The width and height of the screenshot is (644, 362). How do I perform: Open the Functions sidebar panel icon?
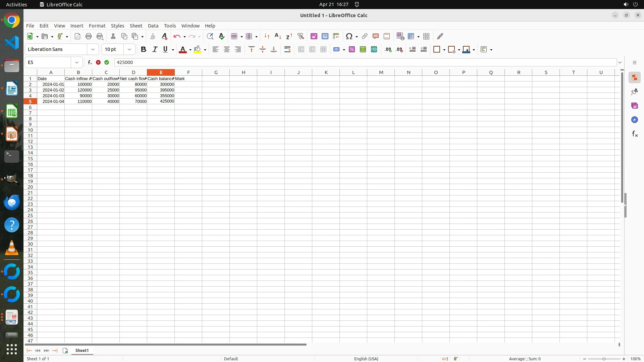635,134
